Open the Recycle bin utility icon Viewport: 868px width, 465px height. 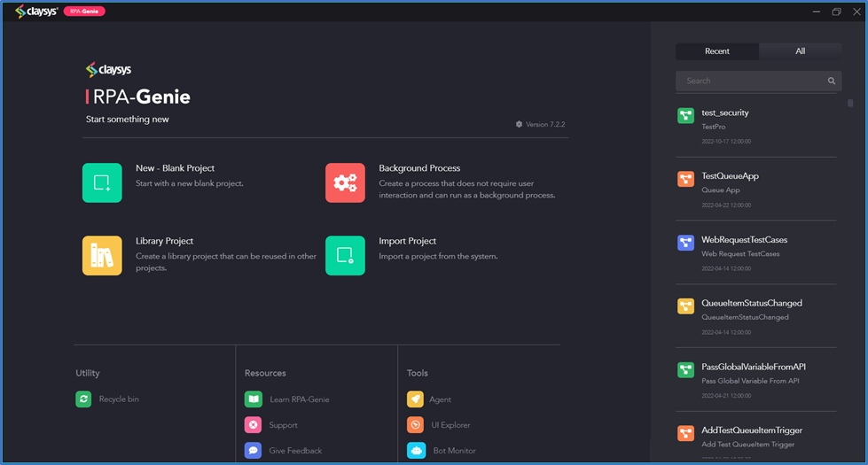click(x=83, y=399)
